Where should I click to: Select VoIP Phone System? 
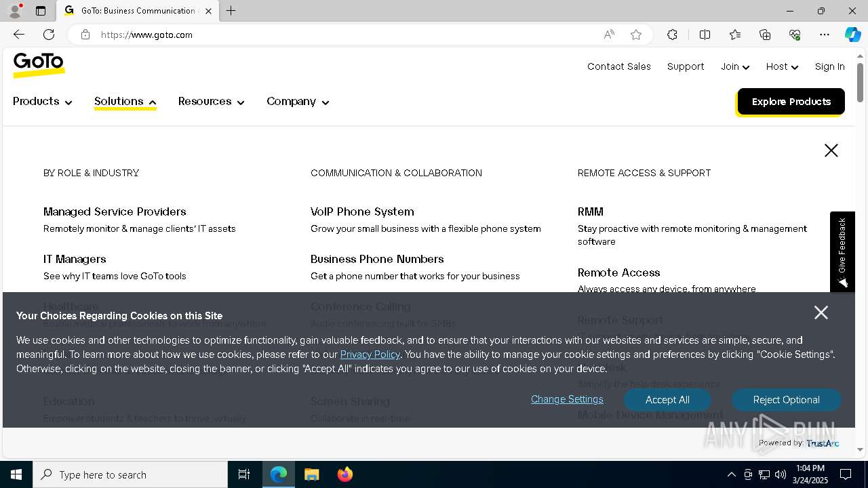(362, 211)
